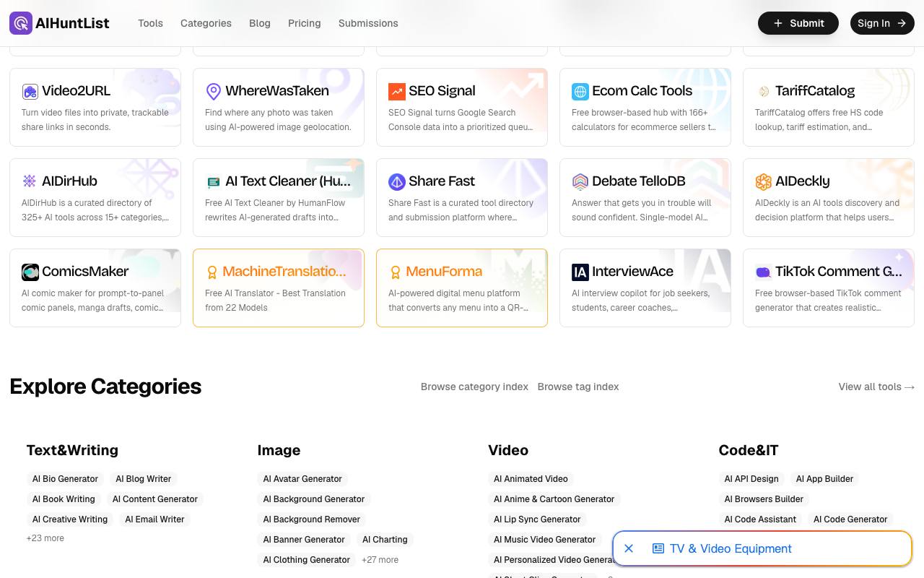
Task: Click the Sign In button
Action: (x=882, y=23)
